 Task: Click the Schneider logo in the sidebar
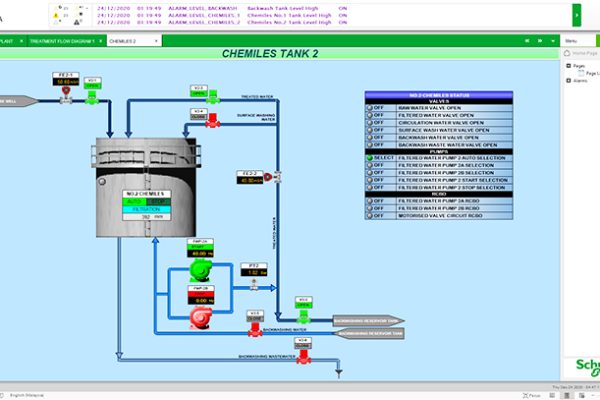pyautogui.click(x=588, y=368)
